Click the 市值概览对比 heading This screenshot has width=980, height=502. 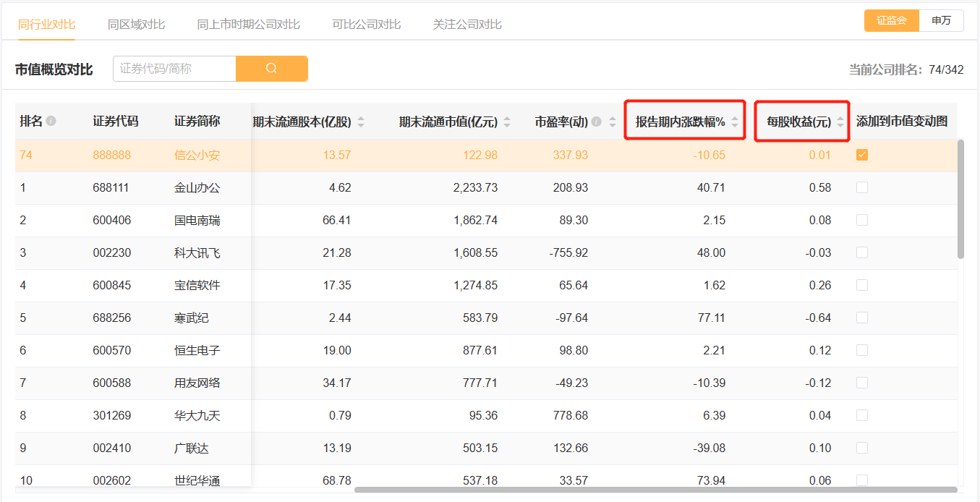(x=54, y=69)
